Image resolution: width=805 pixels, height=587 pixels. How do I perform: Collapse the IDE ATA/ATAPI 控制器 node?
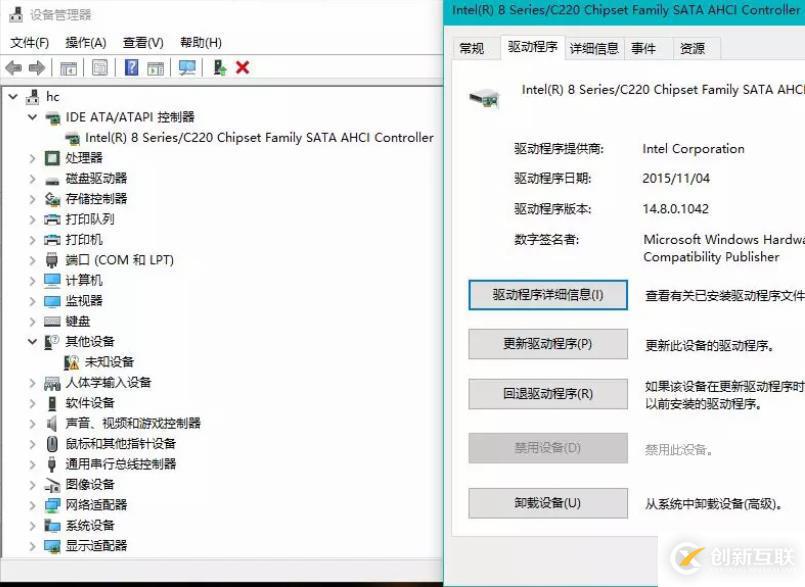(x=32, y=117)
